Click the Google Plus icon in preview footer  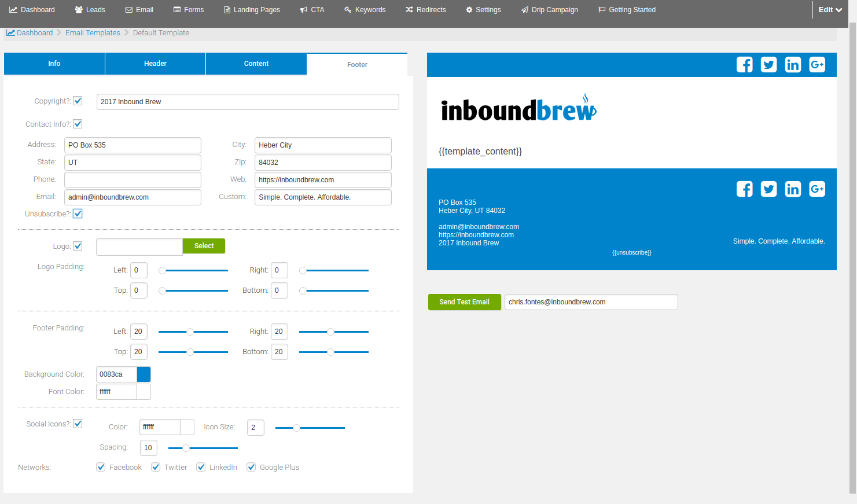coord(817,189)
